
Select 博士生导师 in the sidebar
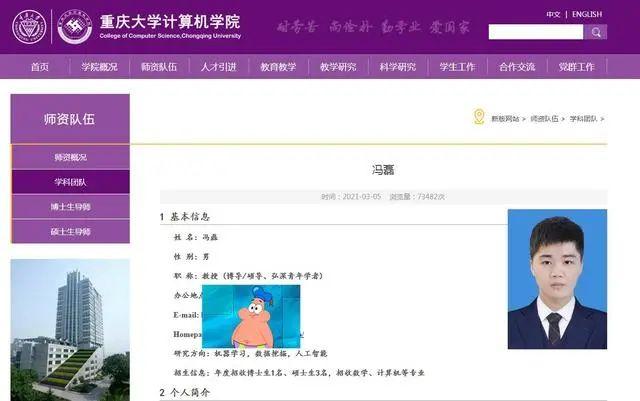[71, 207]
